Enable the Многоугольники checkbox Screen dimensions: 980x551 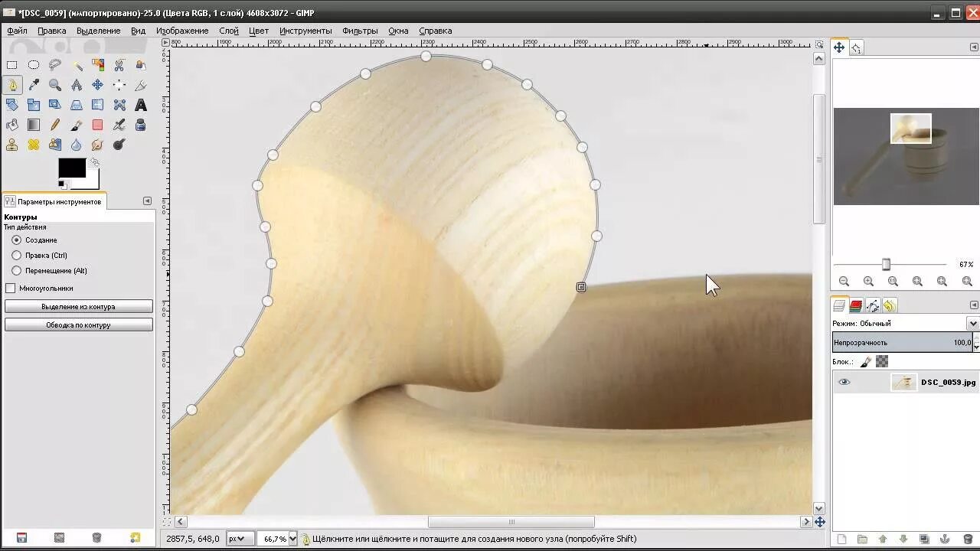pos(11,289)
